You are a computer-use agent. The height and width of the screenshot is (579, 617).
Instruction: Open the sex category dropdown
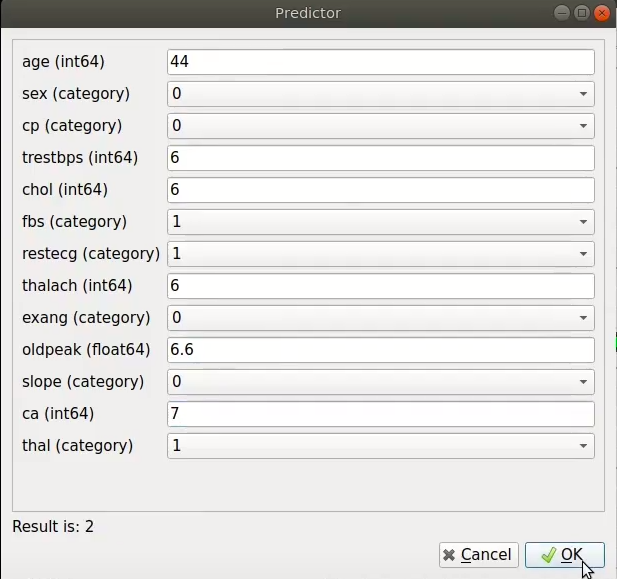[381, 94]
